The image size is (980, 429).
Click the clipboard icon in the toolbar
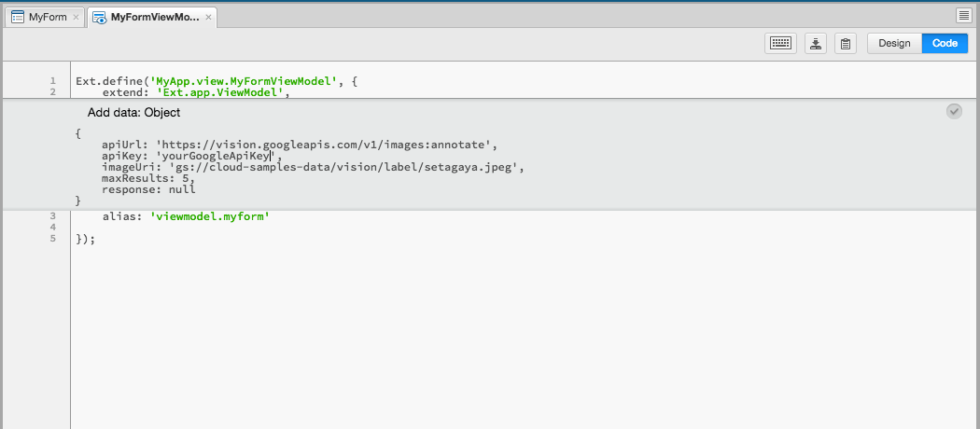[845, 43]
